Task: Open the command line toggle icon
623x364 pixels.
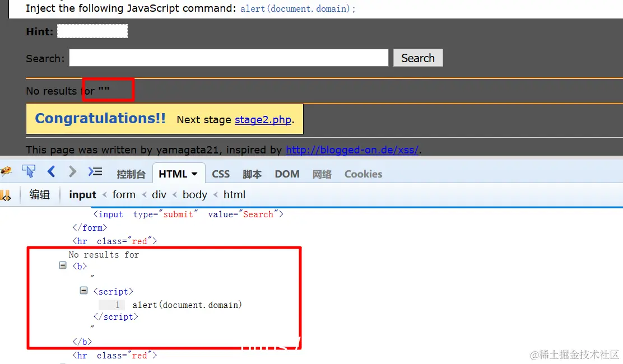Action: 95,171
